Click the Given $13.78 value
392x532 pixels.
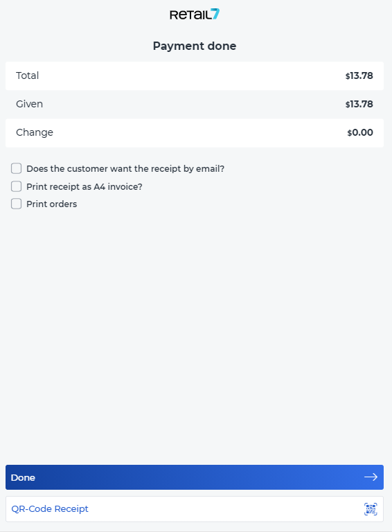pyautogui.click(x=359, y=104)
